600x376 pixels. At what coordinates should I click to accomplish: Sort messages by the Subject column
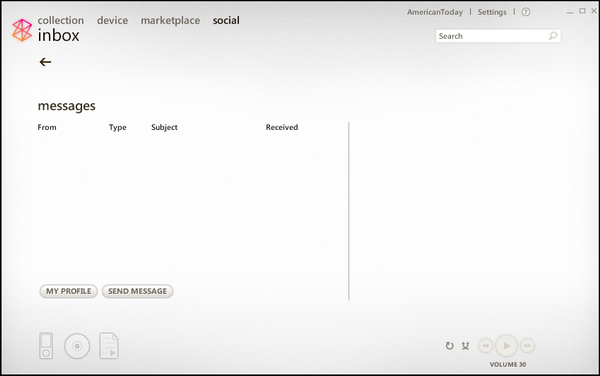pos(164,127)
